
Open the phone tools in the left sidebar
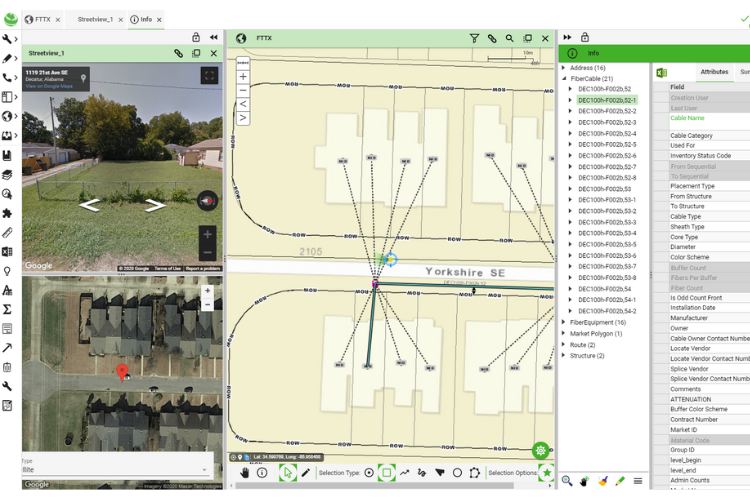pos(7,78)
